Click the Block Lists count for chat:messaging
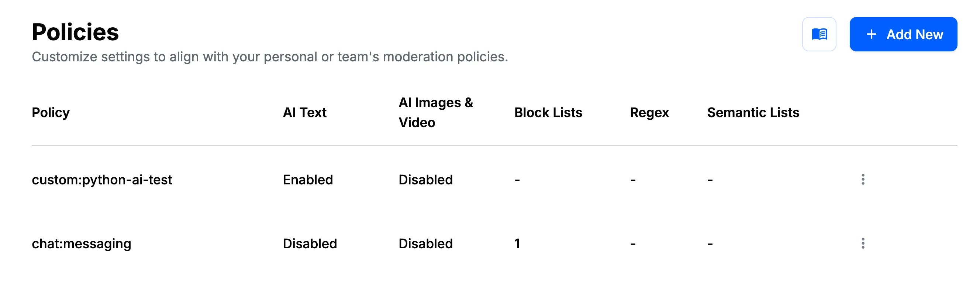980x286 pixels. point(517,243)
